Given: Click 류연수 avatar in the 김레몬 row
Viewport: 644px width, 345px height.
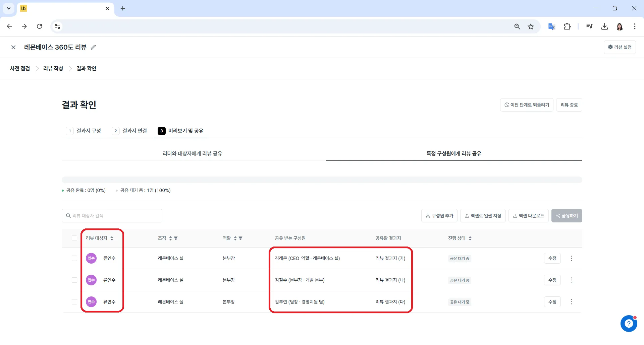Looking at the screenshot, I should [91, 258].
